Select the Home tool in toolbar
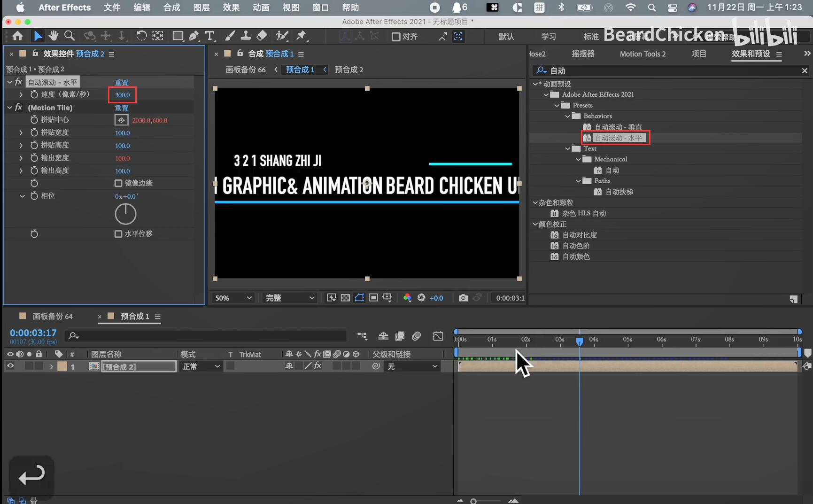The height and width of the screenshot is (504, 813). coord(17,36)
